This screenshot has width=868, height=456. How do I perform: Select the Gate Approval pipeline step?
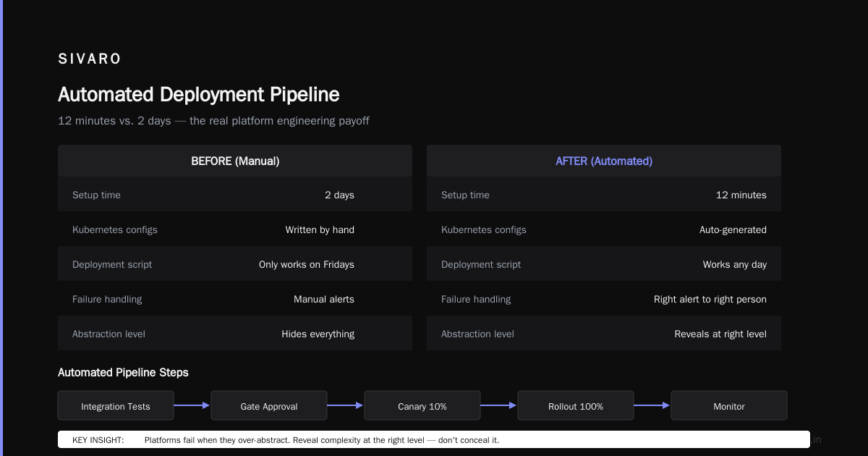coord(269,406)
